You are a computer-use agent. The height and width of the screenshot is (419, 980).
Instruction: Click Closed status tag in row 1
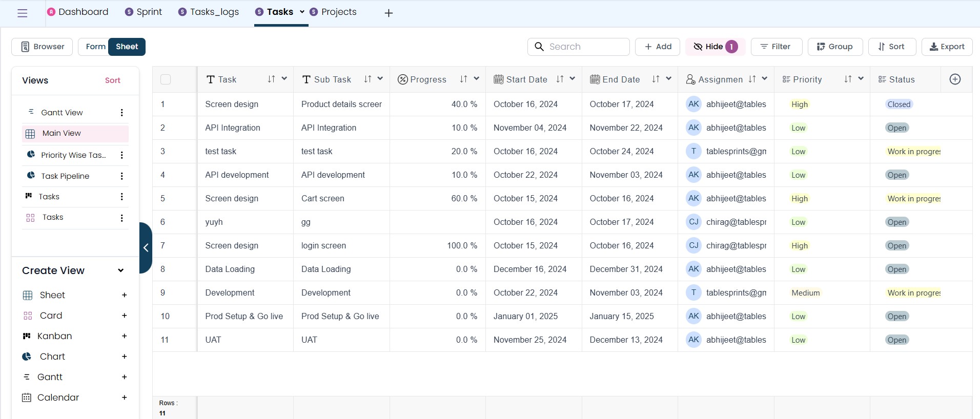pyautogui.click(x=899, y=104)
